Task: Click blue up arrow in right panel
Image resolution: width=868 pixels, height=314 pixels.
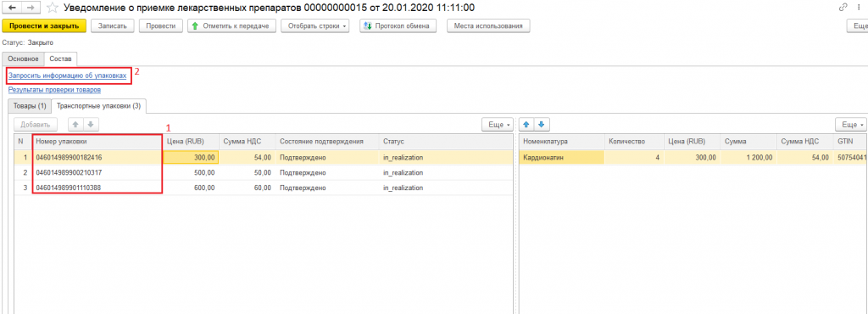Action: pyautogui.click(x=526, y=125)
